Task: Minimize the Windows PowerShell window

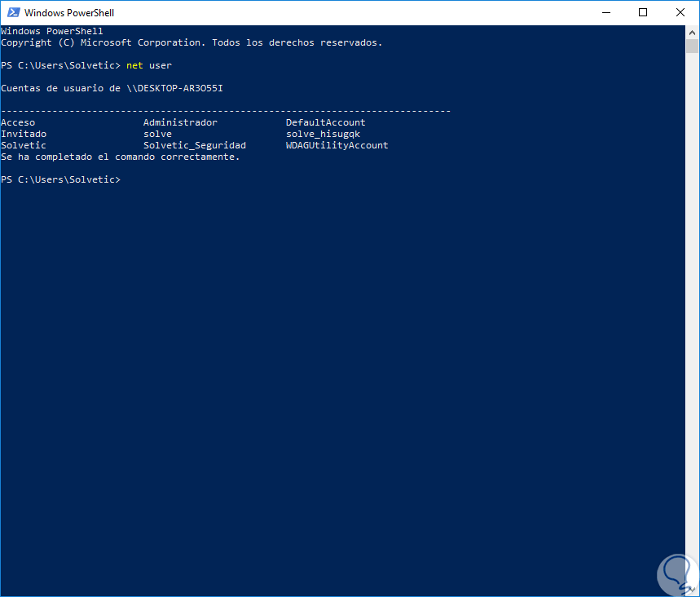Action: click(x=605, y=12)
